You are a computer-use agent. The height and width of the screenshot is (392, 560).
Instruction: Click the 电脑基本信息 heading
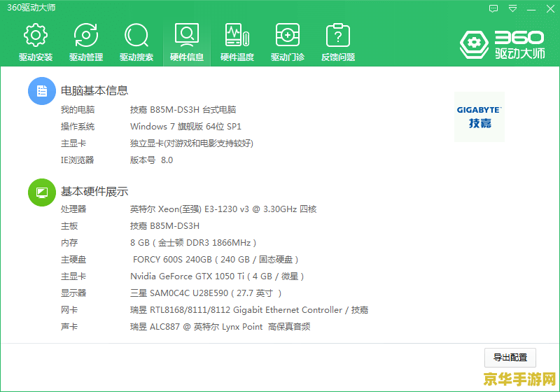pyautogui.click(x=94, y=90)
